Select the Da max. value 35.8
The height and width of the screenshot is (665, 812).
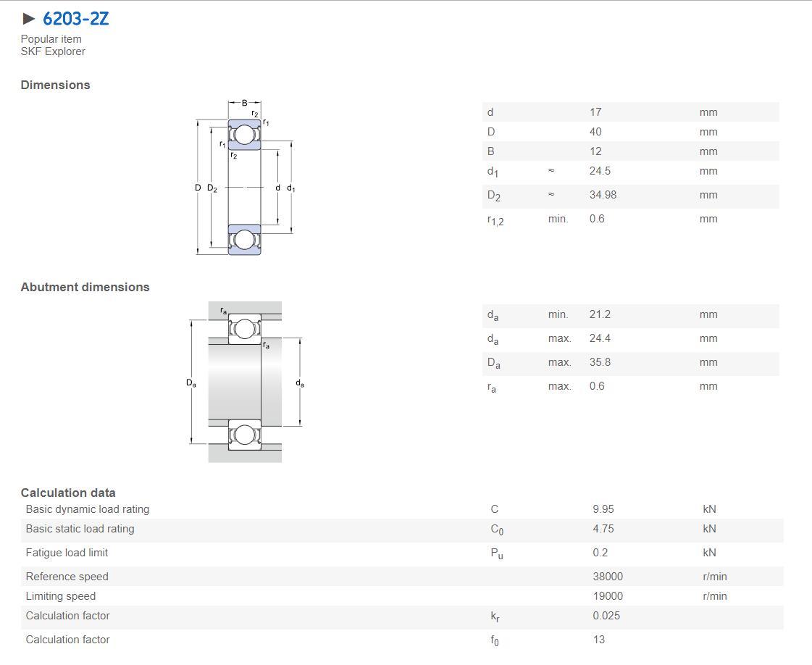(600, 362)
